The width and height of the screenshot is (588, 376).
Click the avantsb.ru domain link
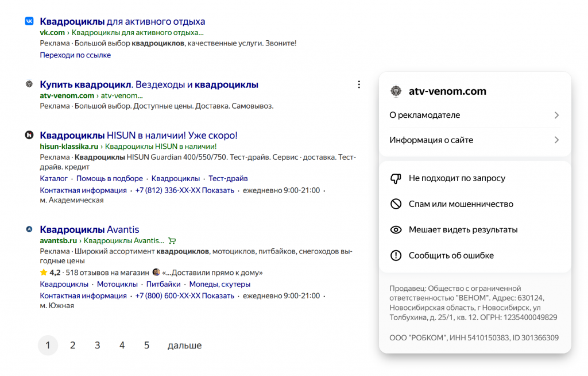(58, 241)
